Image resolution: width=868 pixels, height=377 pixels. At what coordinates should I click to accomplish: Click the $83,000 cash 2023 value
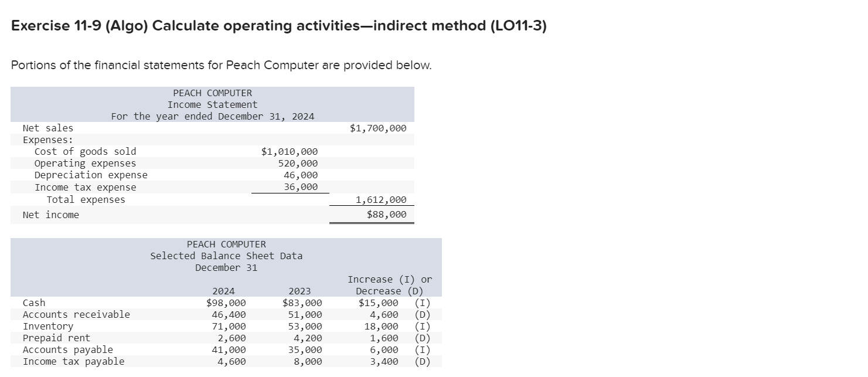(302, 303)
